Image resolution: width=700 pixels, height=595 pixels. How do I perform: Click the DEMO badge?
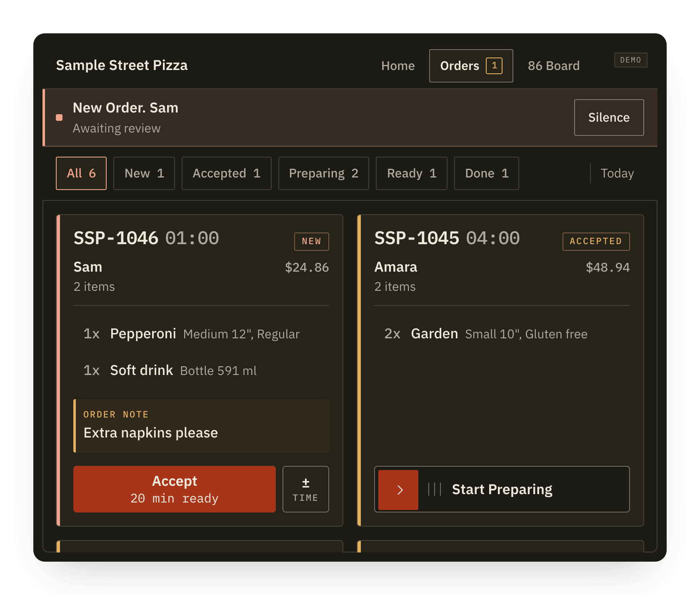pos(630,60)
